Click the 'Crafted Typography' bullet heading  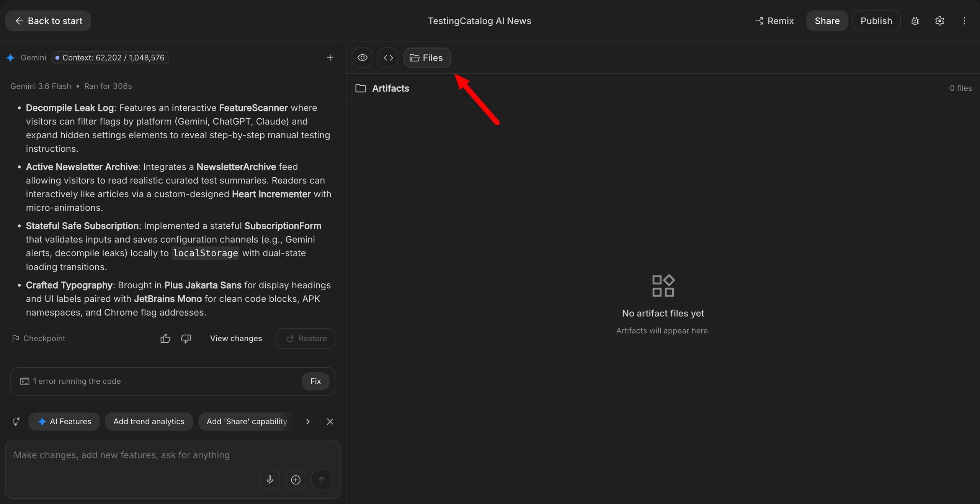[x=69, y=285]
